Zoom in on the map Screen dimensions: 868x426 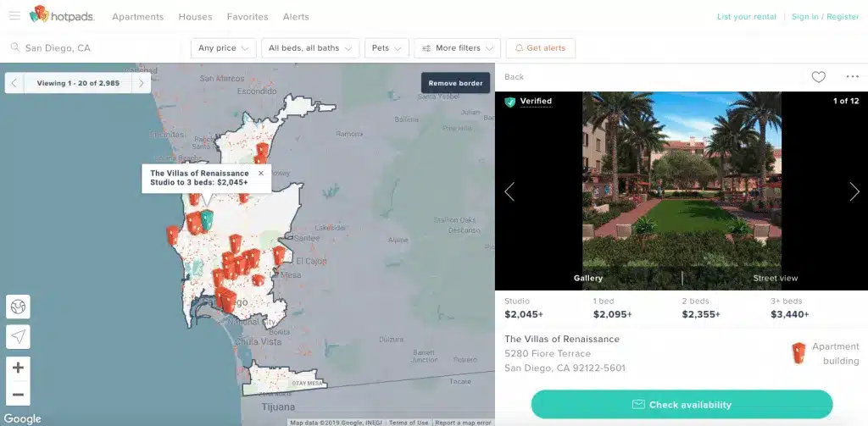pos(18,368)
